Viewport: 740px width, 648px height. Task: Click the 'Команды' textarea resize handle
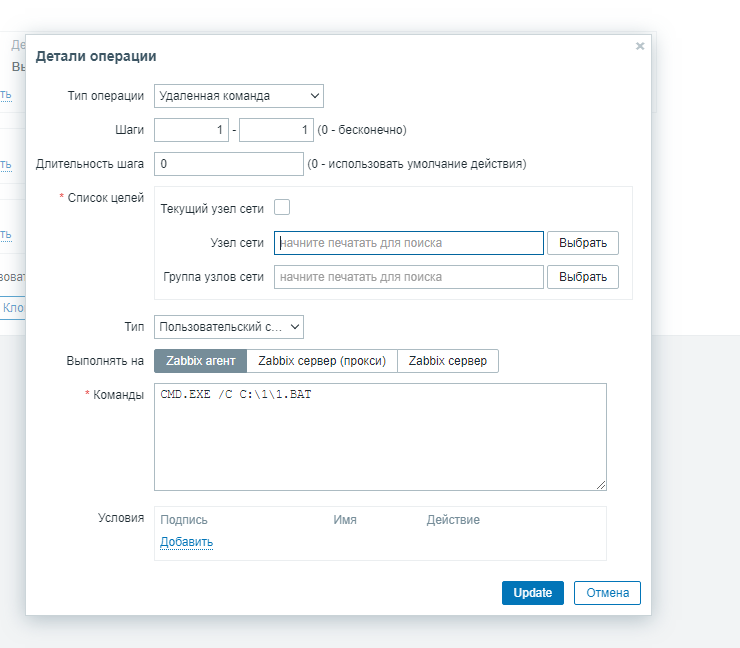(x=601, y=485)
